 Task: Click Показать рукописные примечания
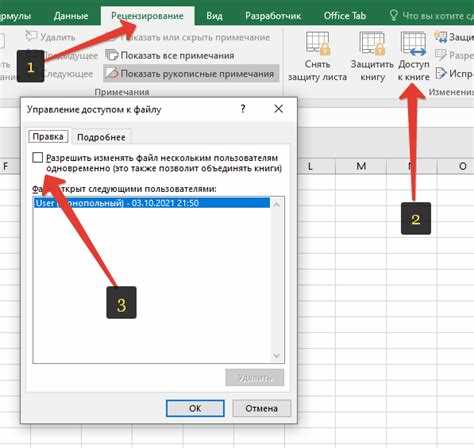(190, 74)
